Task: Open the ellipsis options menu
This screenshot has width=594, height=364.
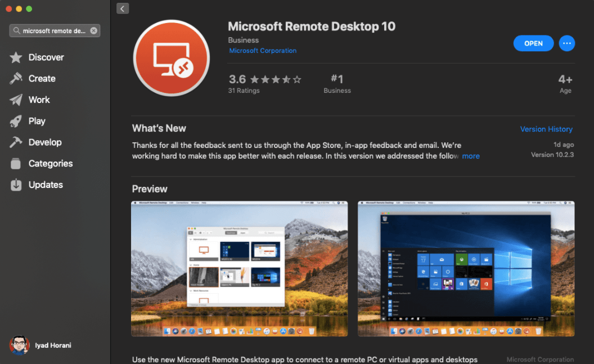Action: (567, 43)
